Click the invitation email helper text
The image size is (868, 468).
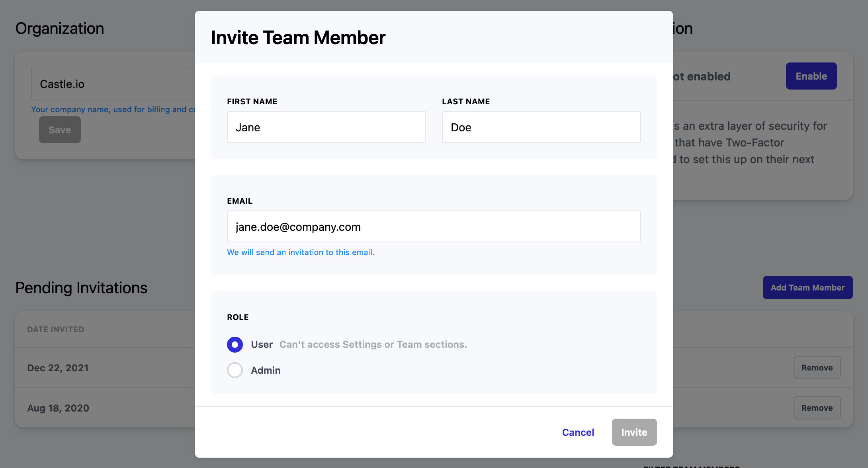point(301,252)
